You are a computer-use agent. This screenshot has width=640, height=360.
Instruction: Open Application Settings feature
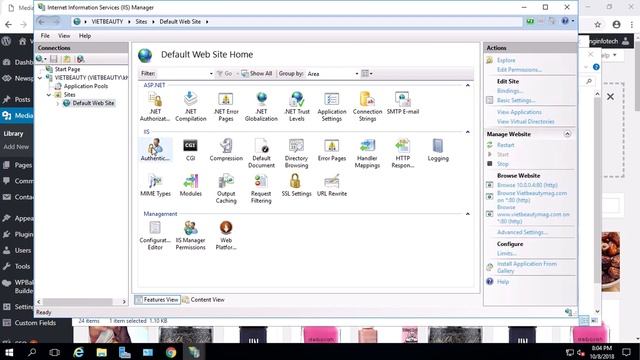(x=332, y=107)
